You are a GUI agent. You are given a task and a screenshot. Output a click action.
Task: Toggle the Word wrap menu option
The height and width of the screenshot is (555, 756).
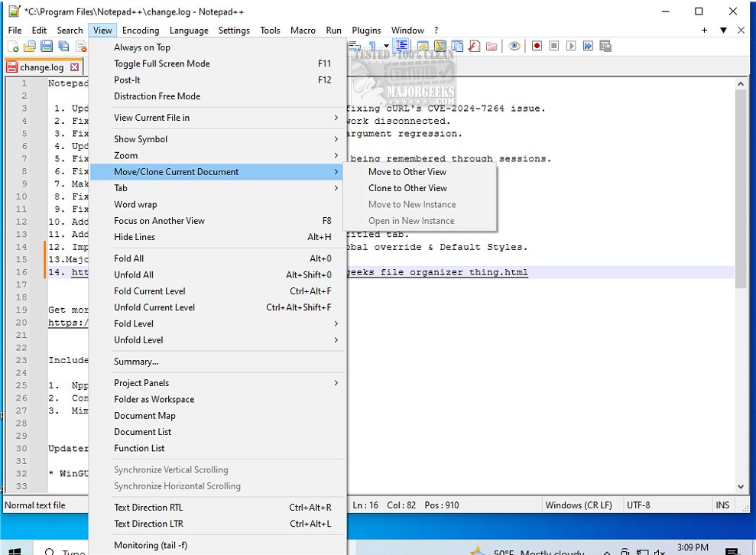(x=135, y=204)
